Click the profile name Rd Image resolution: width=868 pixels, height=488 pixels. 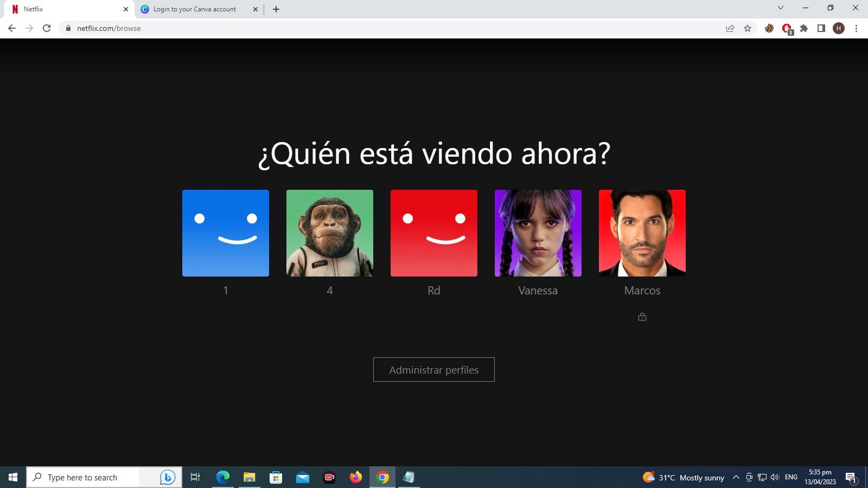click(x=434, y=291)
